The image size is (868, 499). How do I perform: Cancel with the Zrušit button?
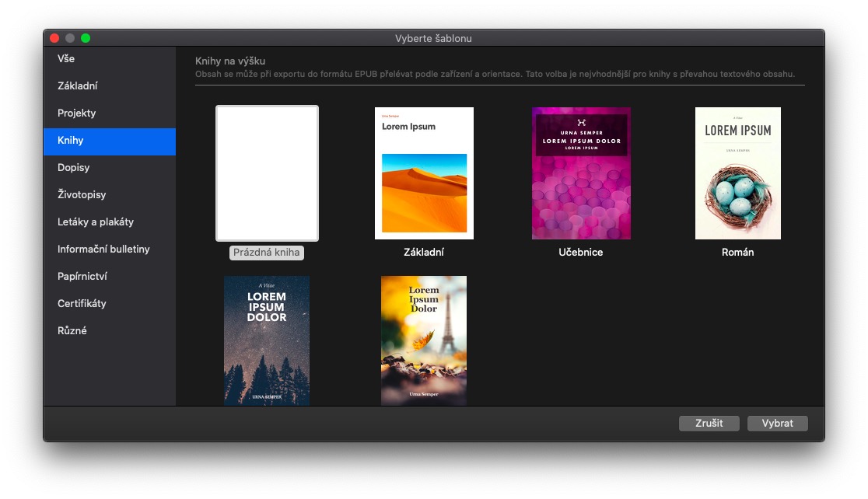709,423
